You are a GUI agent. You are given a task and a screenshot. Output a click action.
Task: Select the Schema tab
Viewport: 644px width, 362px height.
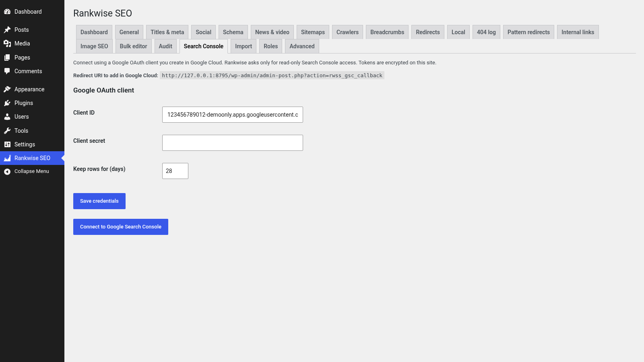[x=233, y=32]
